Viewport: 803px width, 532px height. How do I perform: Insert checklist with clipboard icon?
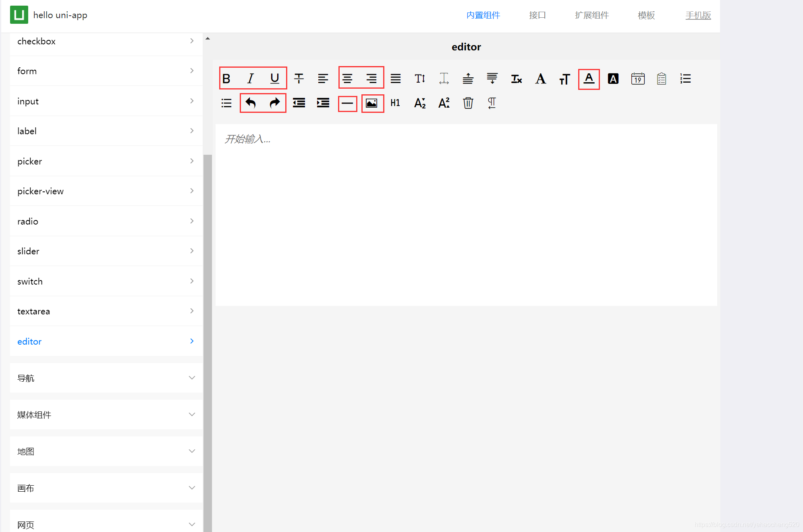coord(662,79)
